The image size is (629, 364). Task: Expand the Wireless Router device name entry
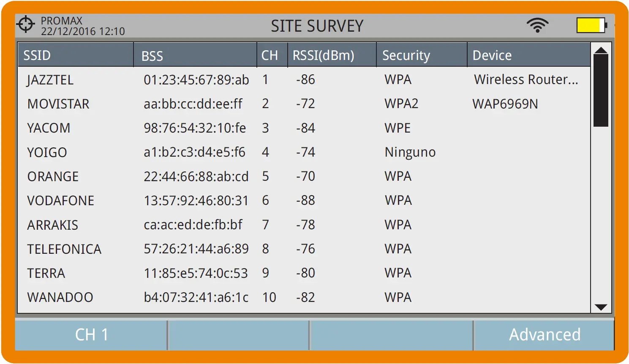[527, 79]
